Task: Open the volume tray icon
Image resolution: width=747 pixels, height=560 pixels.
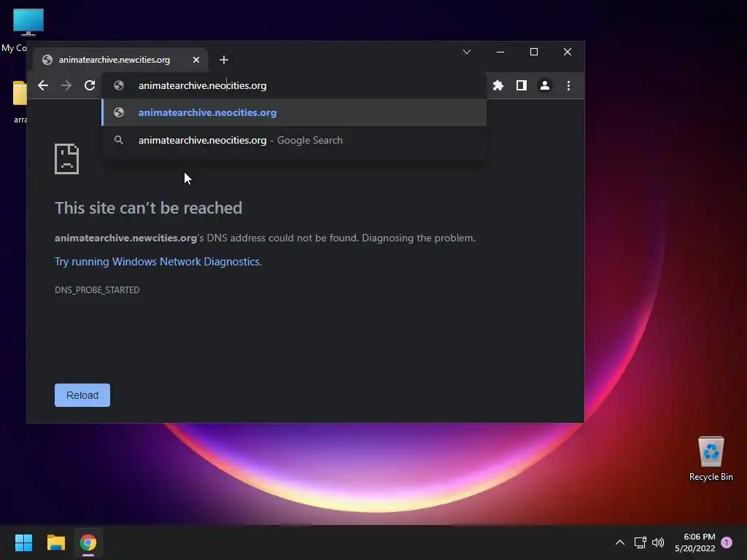Action: (658, 542)
